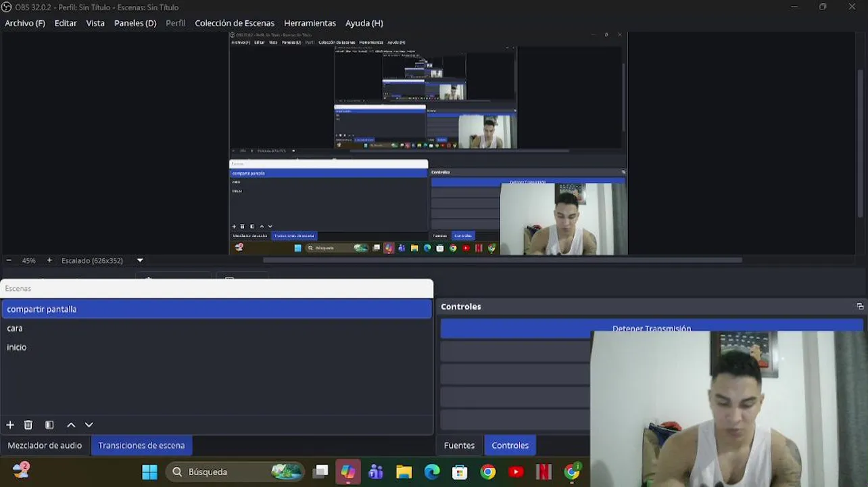
Task: Pop out the Controles dock panel
Action: click(860, 306)
